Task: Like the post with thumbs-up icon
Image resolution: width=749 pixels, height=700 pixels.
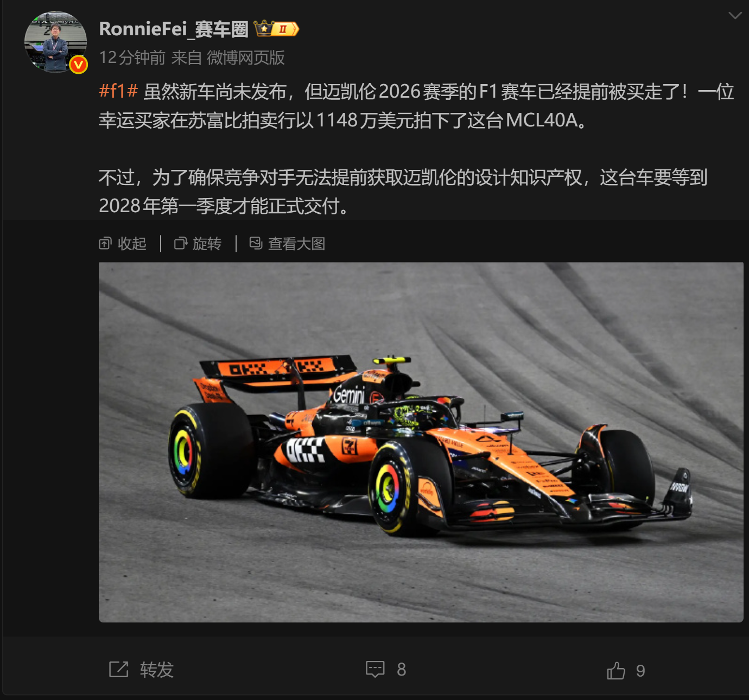Action: pyautogui.click(x=616, y=671)
